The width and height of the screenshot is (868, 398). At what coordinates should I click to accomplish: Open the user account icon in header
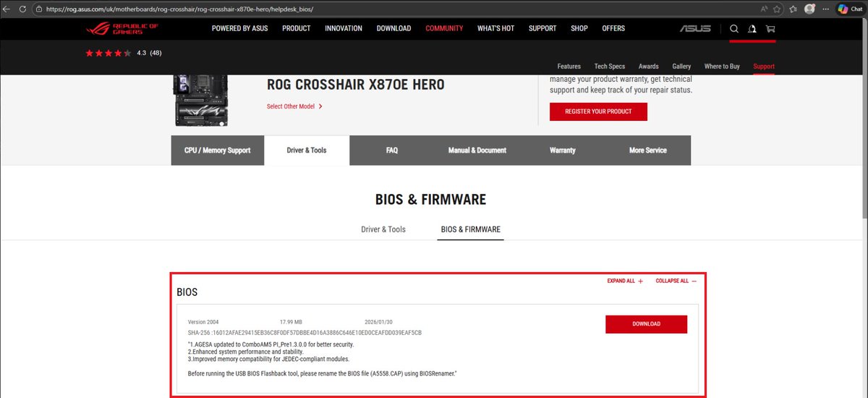click(752, 29)
